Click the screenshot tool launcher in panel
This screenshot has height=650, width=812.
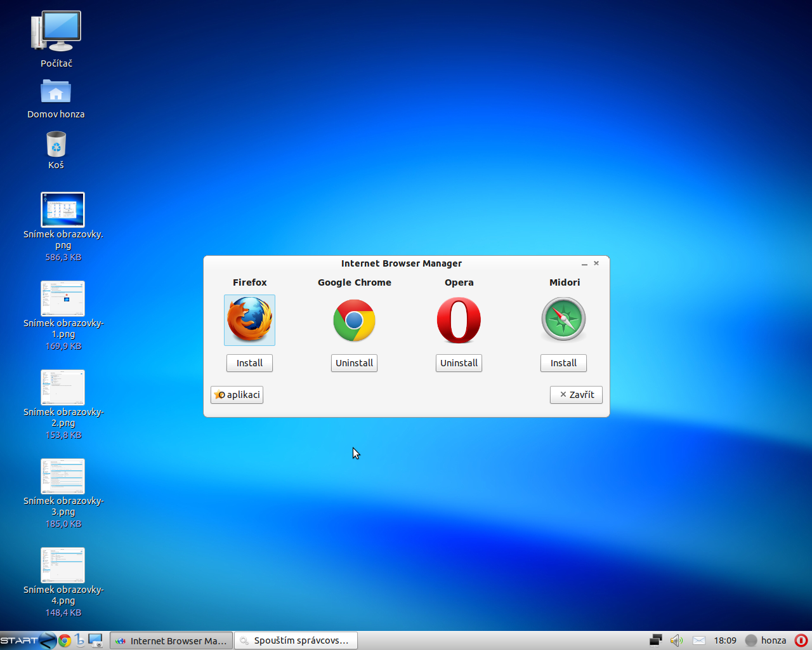click(96, 640)
